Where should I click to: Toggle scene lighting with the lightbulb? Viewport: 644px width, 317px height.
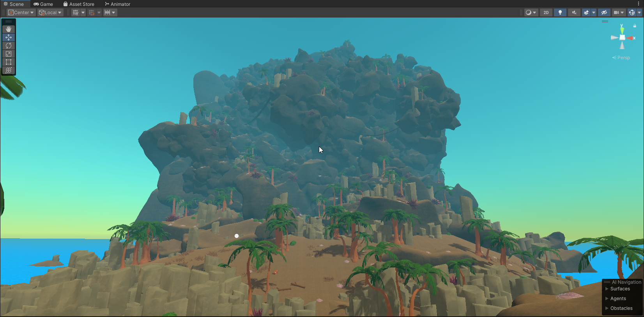[x=560, y=12]
